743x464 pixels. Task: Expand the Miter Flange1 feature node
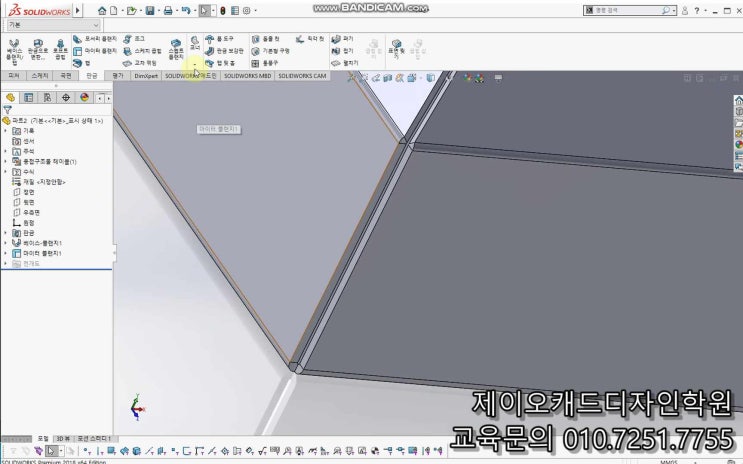5,253
